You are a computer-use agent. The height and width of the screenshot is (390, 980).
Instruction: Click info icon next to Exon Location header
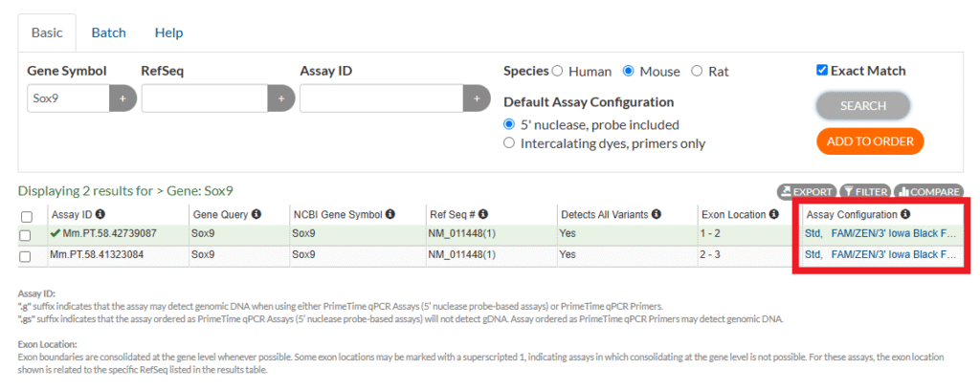774,215
